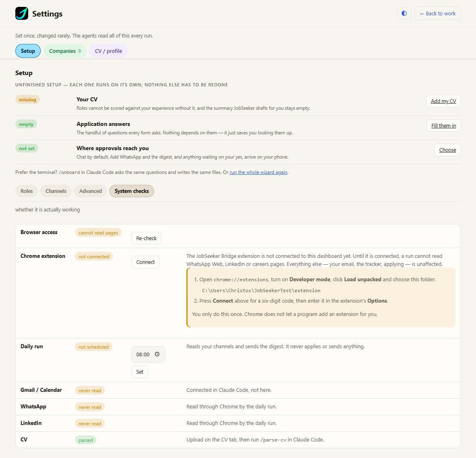476x458 pixels.
Task: Click the Where approvals reach you heading
Action: click(x=113, y=148)
